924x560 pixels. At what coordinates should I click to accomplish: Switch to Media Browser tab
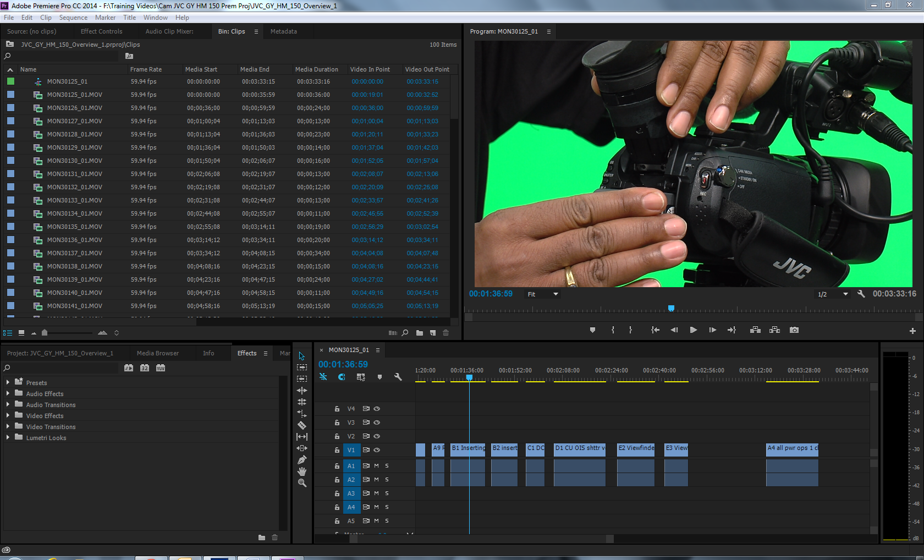158,353
